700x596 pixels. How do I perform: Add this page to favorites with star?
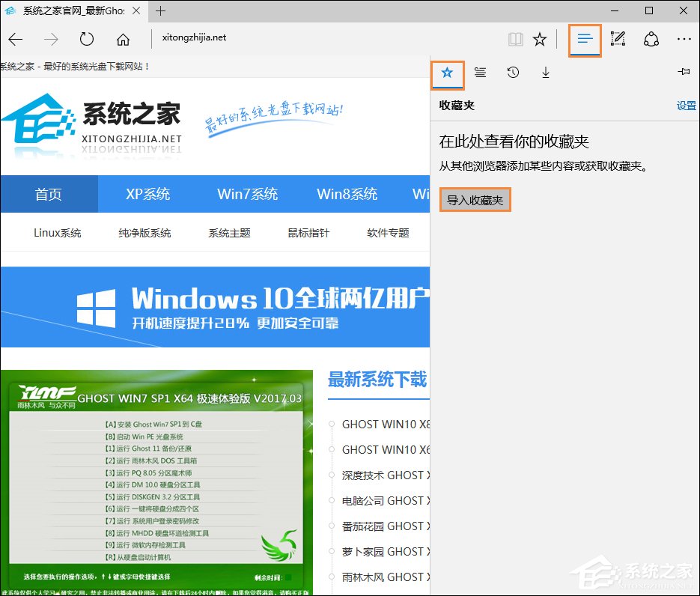click(x=540, y=39)
